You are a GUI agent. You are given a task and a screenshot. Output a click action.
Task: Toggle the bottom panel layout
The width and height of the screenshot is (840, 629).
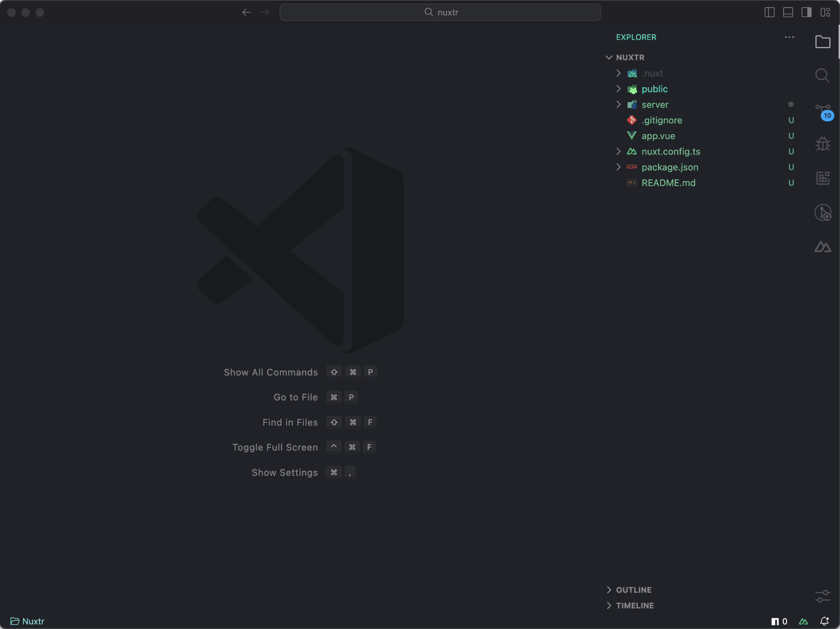pyautogui.click(x=788, y=12)
